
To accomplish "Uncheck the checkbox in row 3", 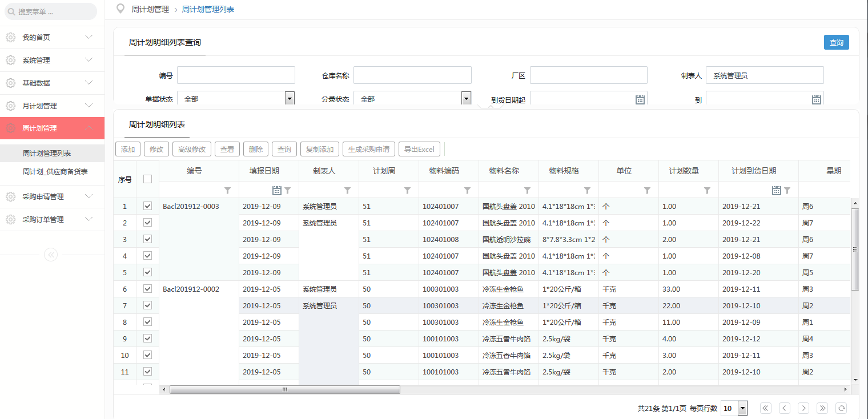I will coord(147,239).
